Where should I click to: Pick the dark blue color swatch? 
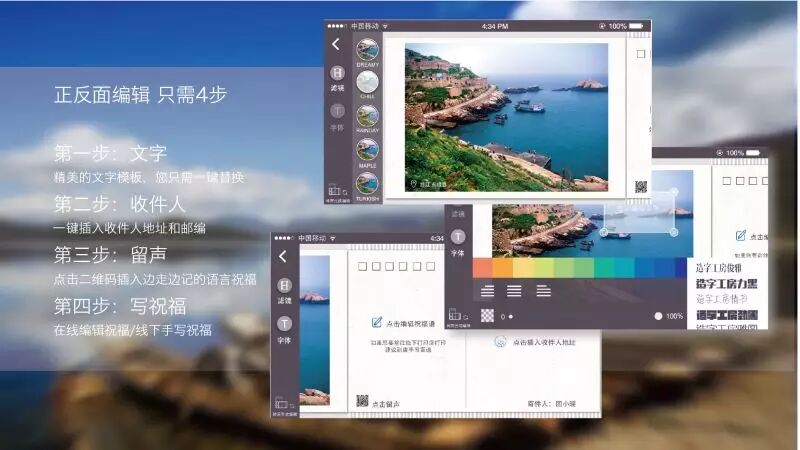(x=681, y=268)
